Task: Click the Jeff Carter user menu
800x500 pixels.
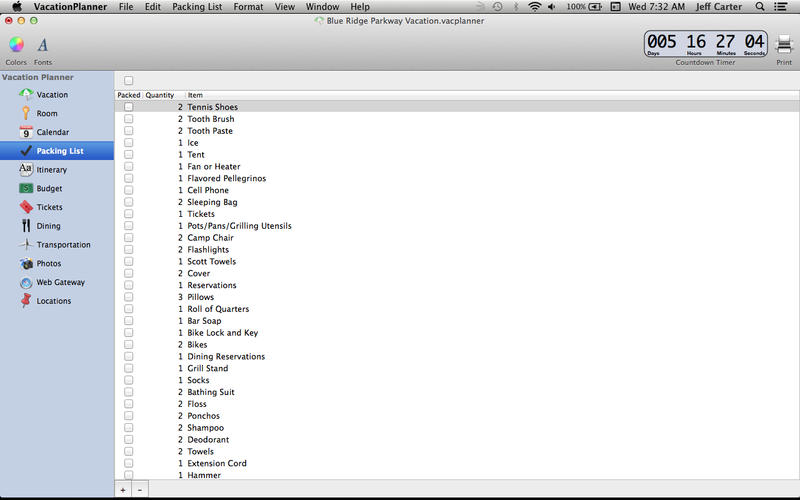Action: [x=718, y=7]
